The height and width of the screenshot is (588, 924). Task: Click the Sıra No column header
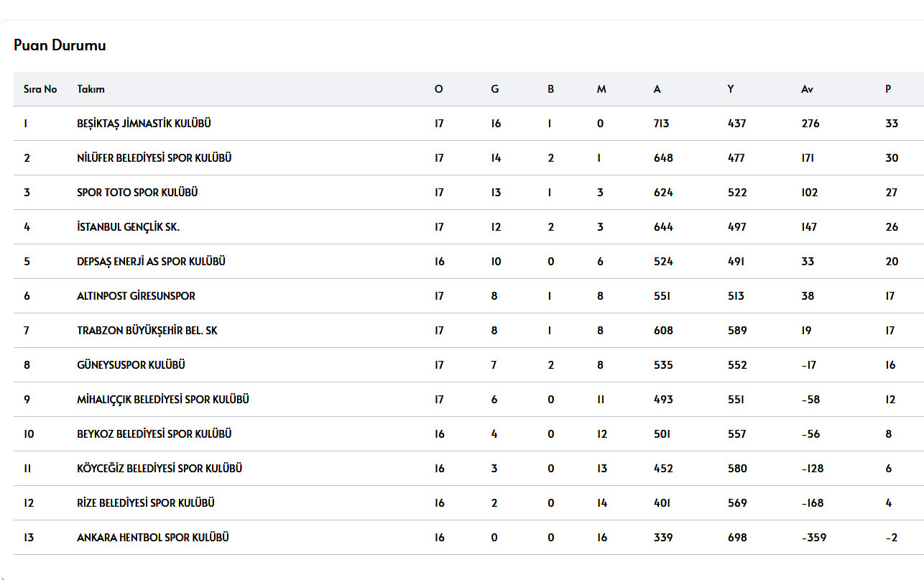40,89
